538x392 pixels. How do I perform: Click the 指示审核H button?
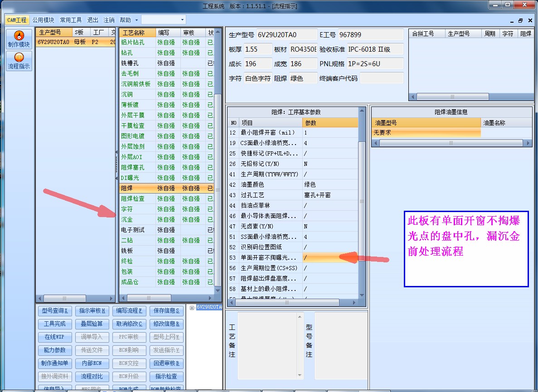[x=92, y=311]
